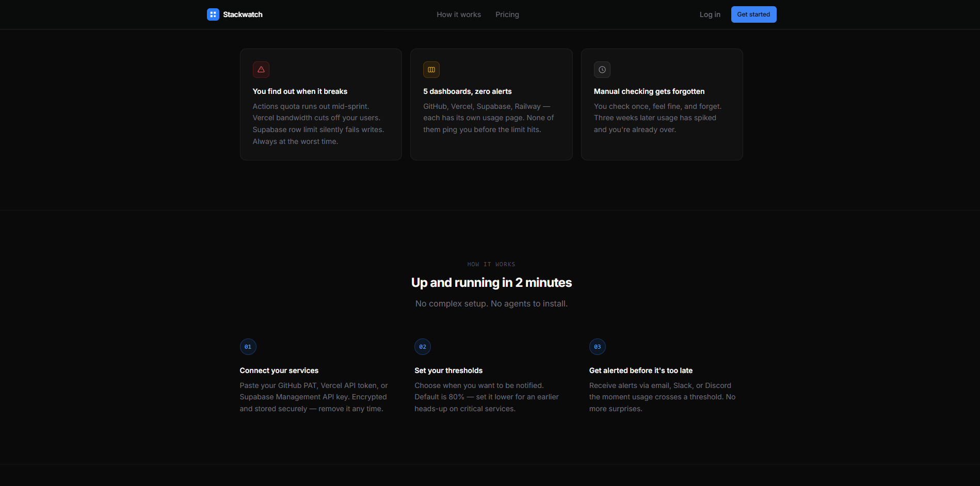Click the blue icon left of Stackwatch wordmark
980x486 pixels.
[213, 14]
